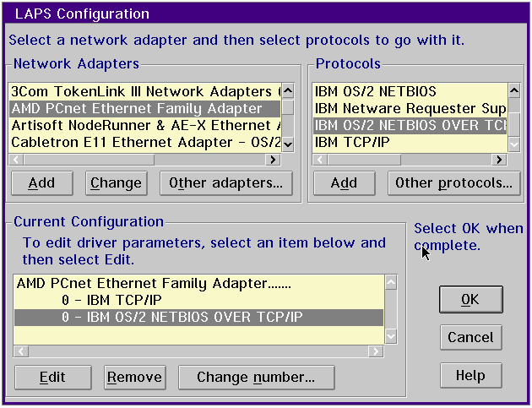Viewport: 532px width, 408px height.
Task: Select 0 - IBM OS/2 NETBIOS OVER TCP/IP entry
Action: (198, 318)
